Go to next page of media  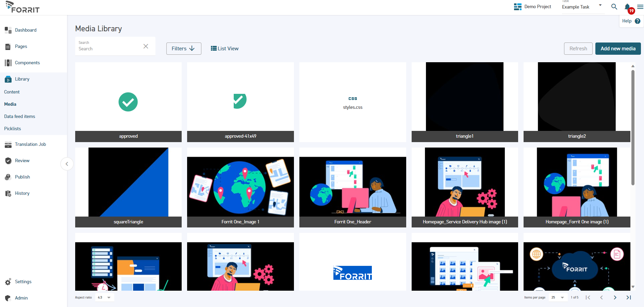click(615, 297)
